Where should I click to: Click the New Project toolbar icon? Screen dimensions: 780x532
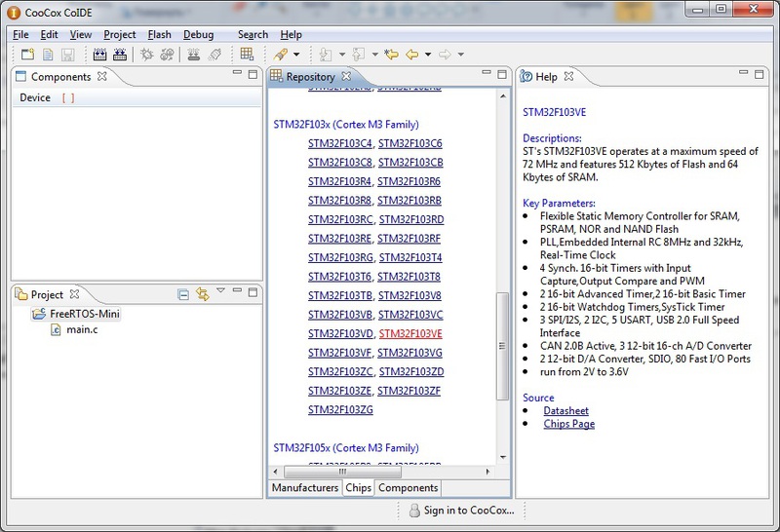pos(28,55)
